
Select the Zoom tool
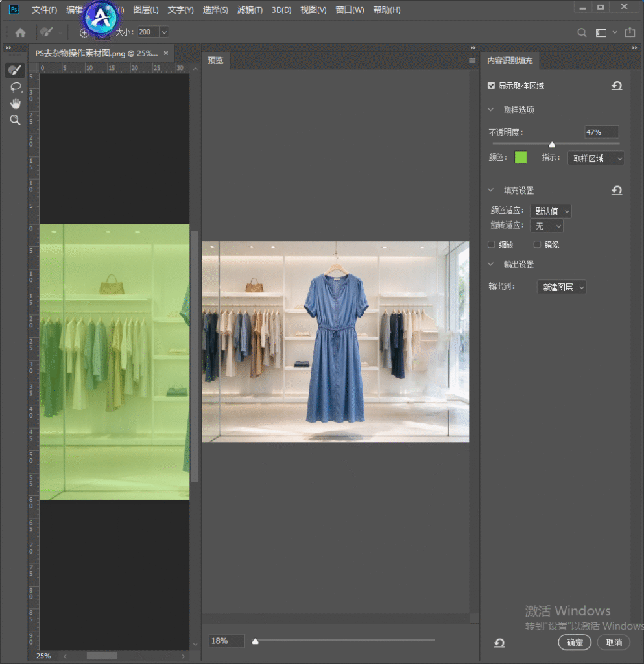16,120
